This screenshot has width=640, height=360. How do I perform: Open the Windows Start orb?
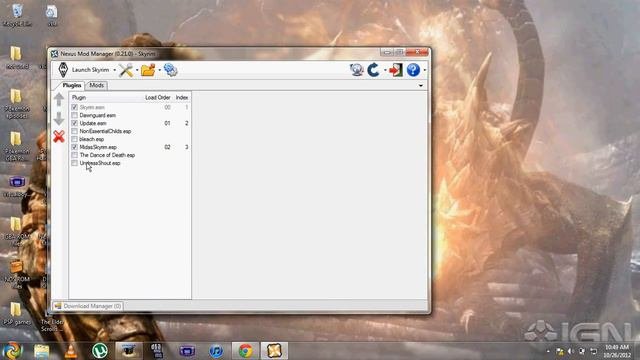[13, 351]
